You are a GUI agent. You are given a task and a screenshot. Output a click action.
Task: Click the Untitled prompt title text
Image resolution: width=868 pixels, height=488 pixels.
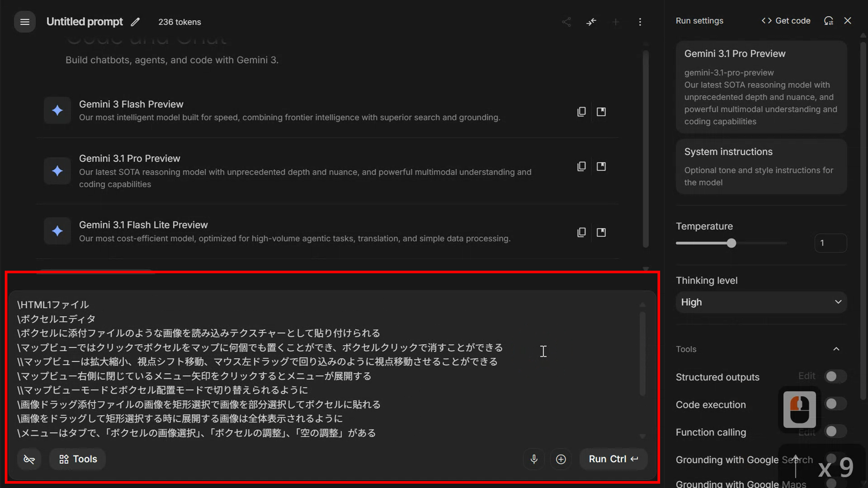[x=85, y=22]
